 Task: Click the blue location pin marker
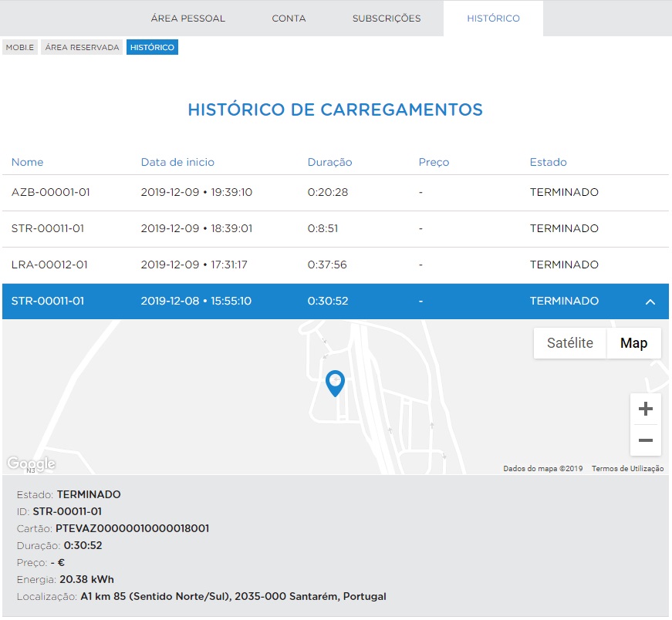click(x=335, y=382)
